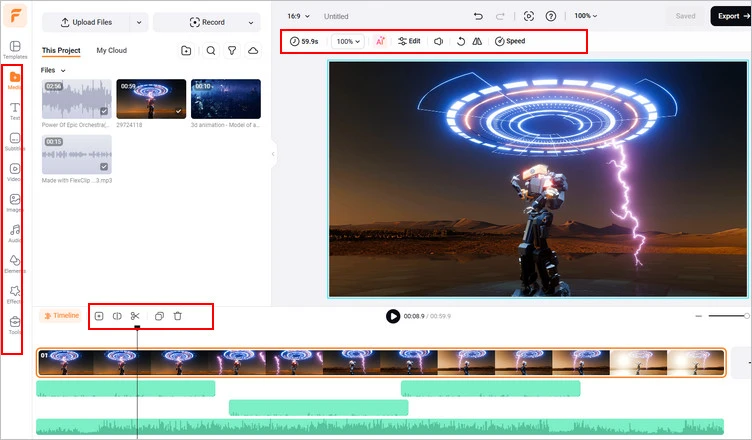Image resolution: width=752 pixels, height=440 pixels.
Task: Open the Speed control button
Action: point(510,41)
